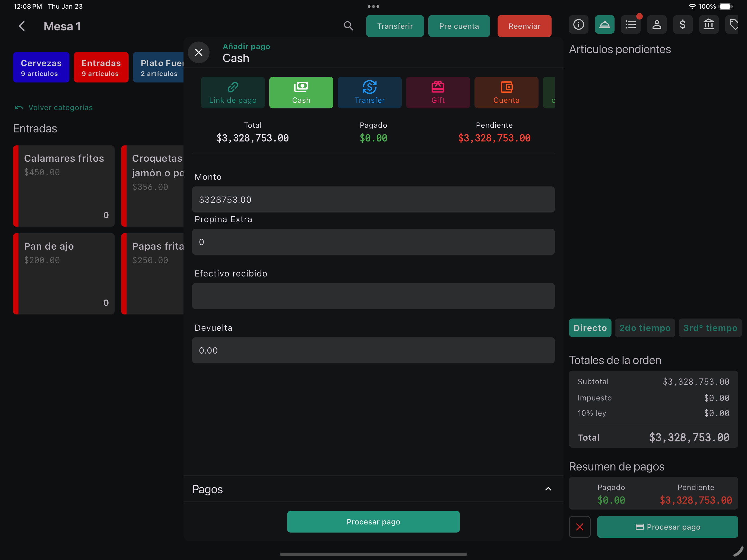Click the Pre cuenta button

click(459, 26)
